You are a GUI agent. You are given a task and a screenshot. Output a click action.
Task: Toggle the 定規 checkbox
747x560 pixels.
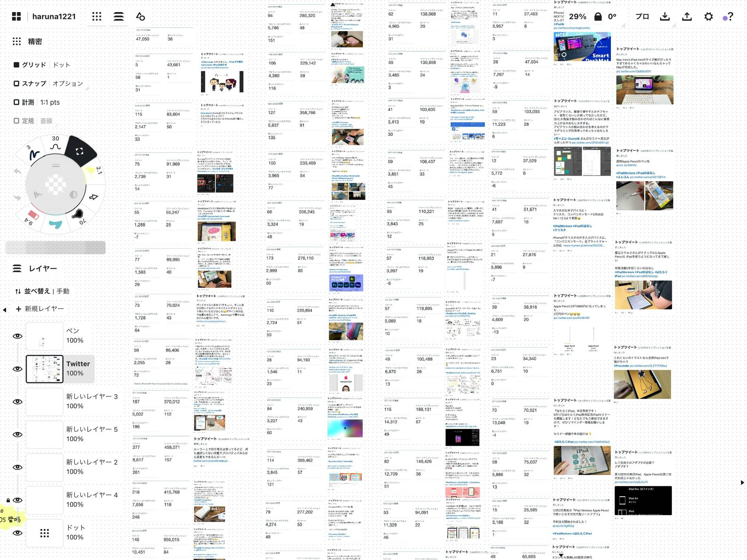click(16, 121)
